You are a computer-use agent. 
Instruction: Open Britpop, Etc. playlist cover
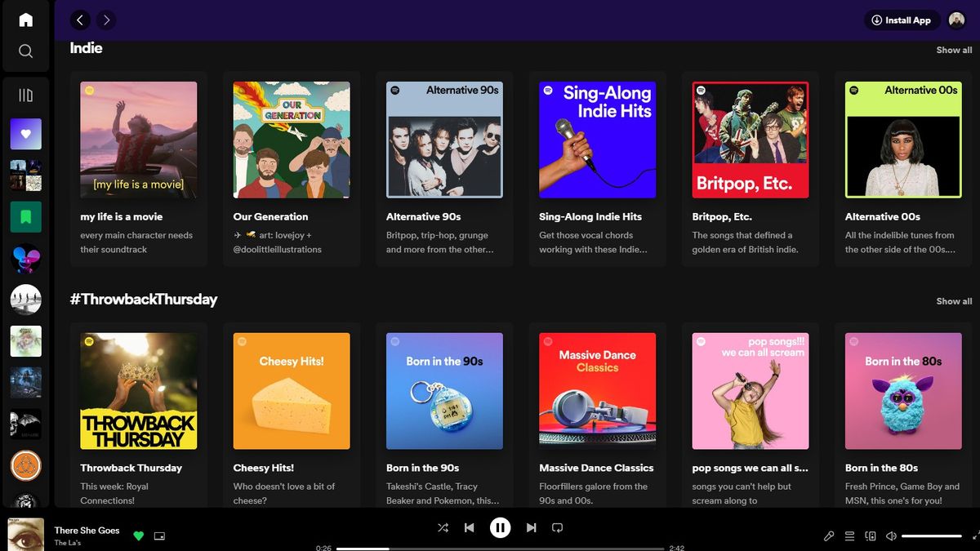(x=751, y=140)
